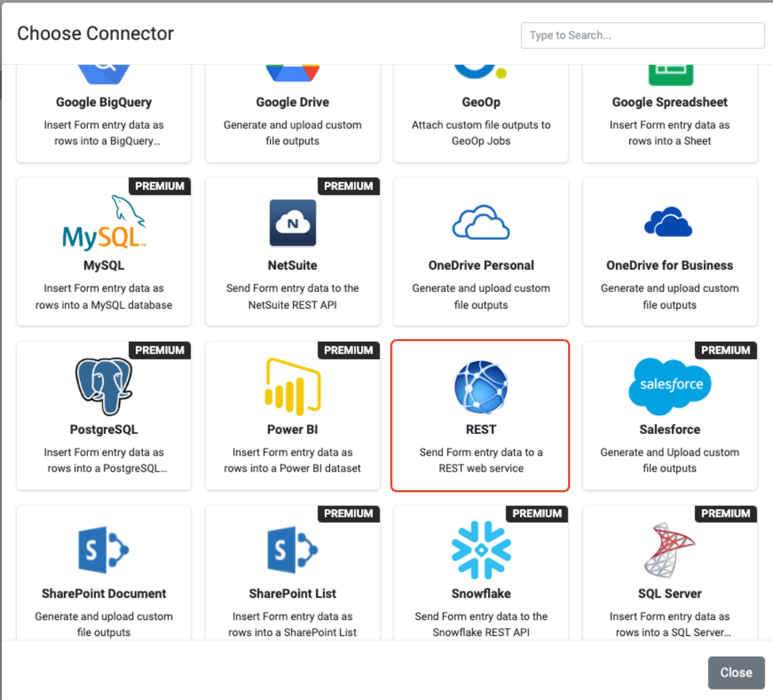Select the REST connector title
The height and width of the screenshot is (700, 773).
(x=481, y=429)
